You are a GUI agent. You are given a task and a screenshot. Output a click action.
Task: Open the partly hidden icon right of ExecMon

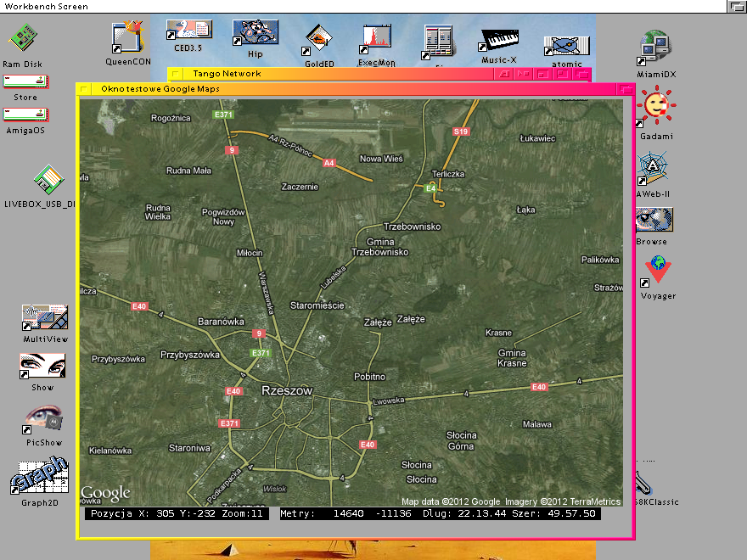tap(438, 42)
